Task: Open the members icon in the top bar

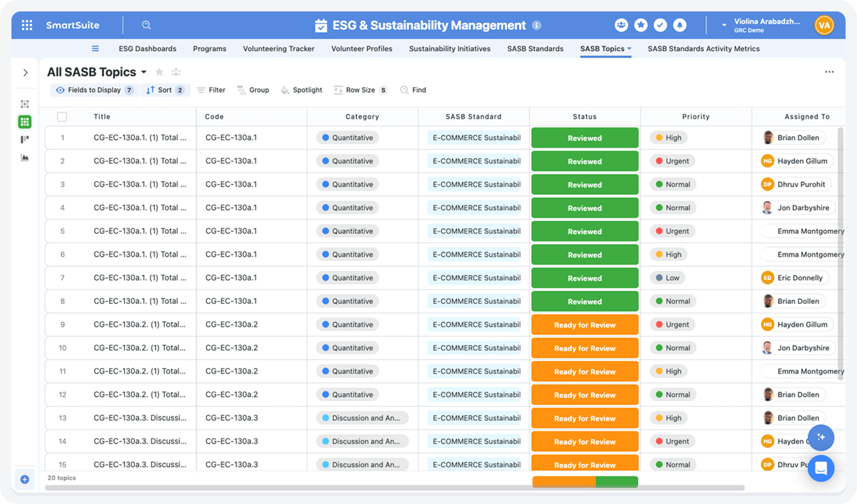Action: [x=621, y=25]
